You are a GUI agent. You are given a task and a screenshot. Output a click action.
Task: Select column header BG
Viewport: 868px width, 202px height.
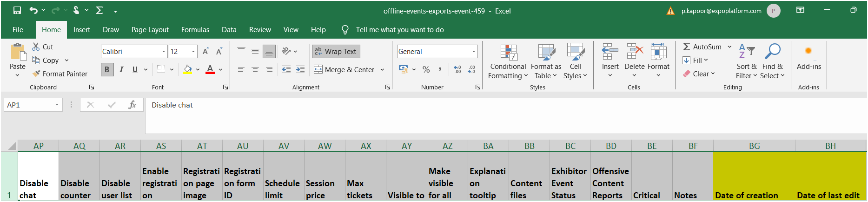coord(754,146)
